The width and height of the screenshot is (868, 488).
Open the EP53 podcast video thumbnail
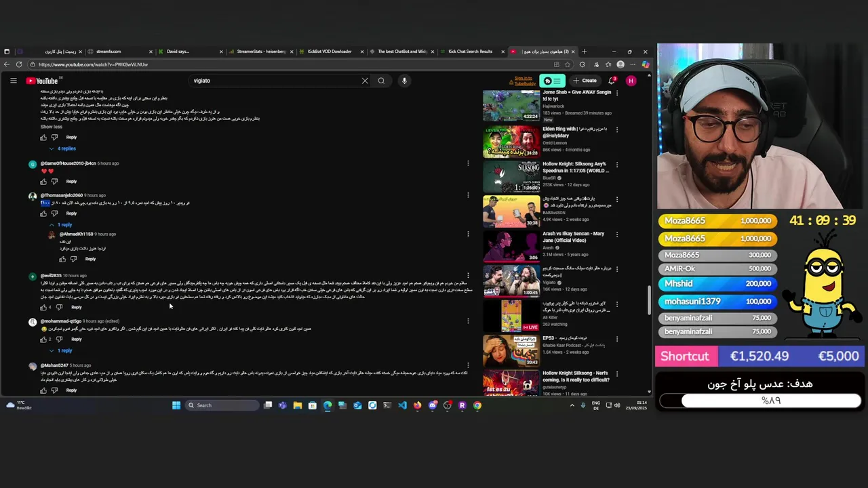(x=511, y=350)
